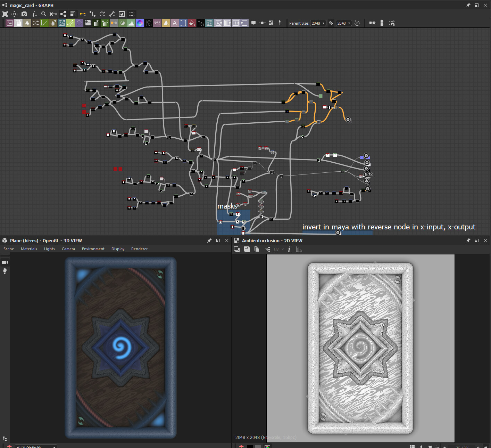This screenshot has width=491, height=448.
Task: Toggle the link icon next to Parent Size
Action: coord(331,23)
